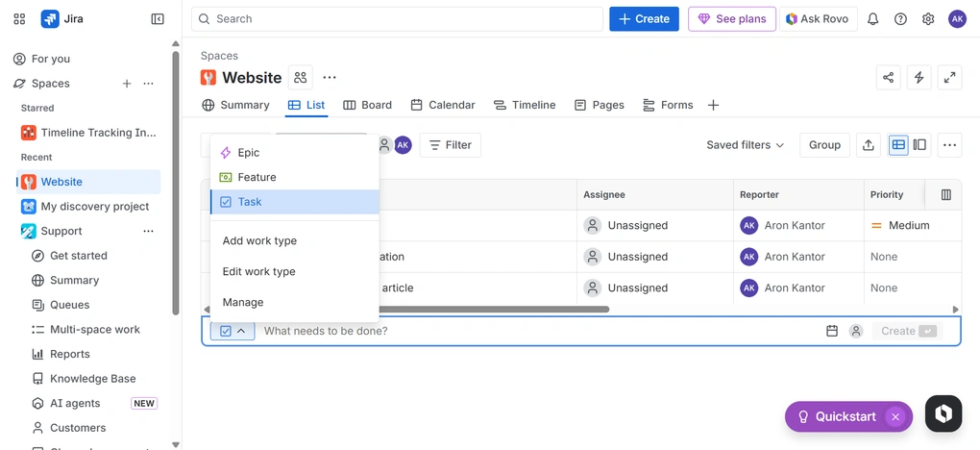Switch to side panel detail view icon
Screen dimensions: 980x450
point(919,144)
